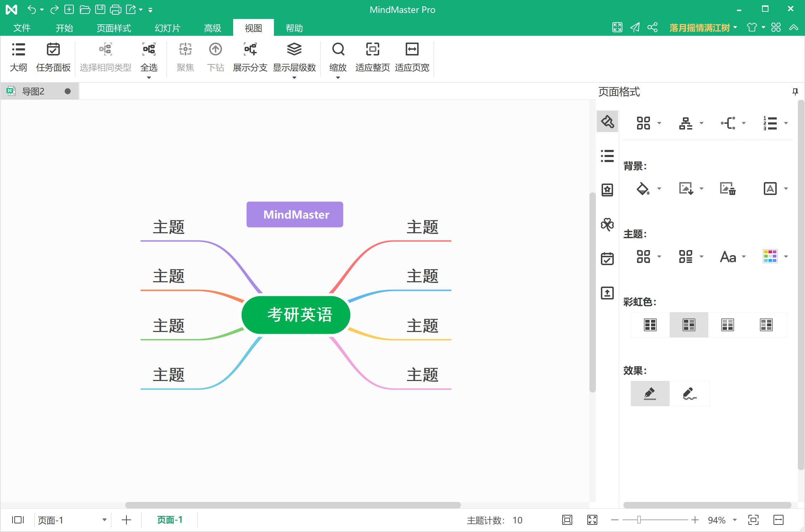The height and width of the screenshot is (532, 805).
Task: Click the Undo icon in title bar
Action: 32,10
